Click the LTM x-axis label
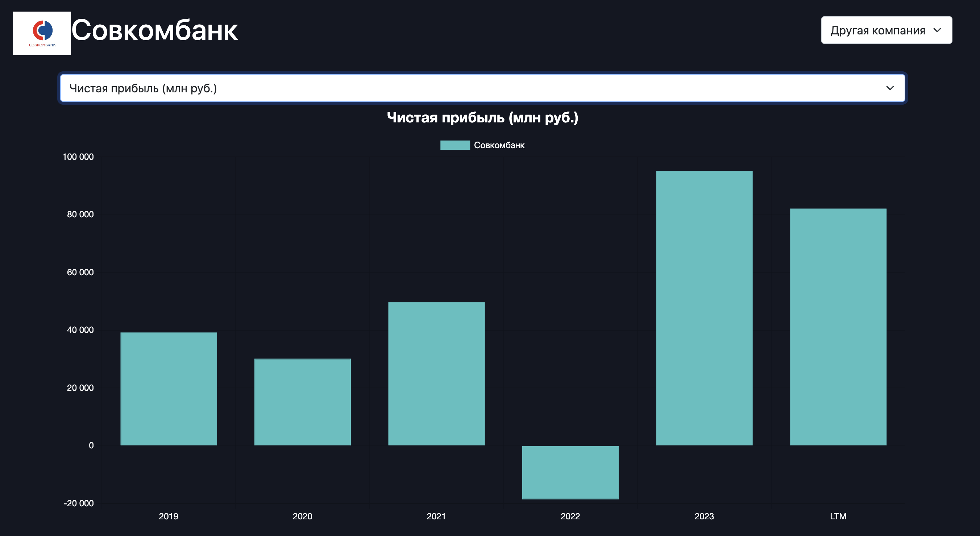 tap(838, 516)
